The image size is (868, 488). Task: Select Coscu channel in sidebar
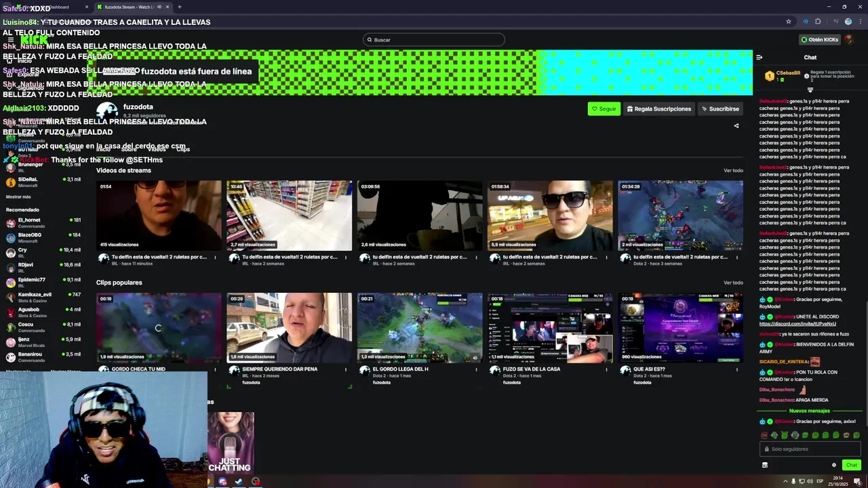click(x=43, y=327)
